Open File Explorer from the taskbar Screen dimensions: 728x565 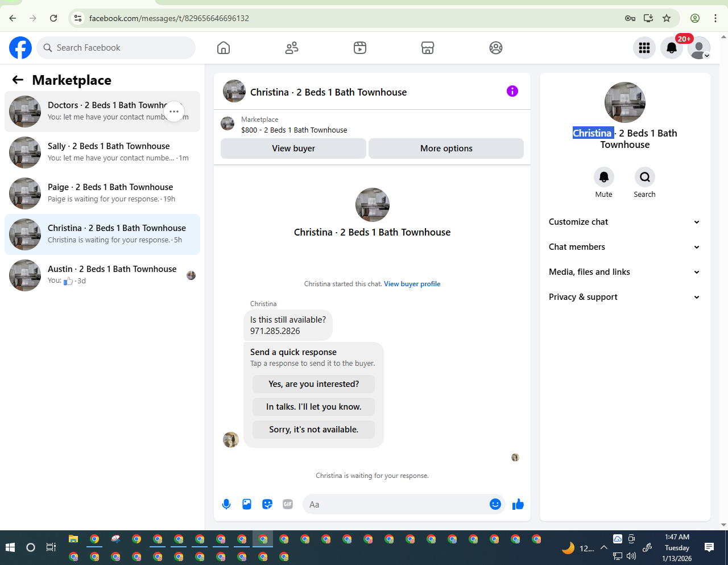click(x=73, y=539)
